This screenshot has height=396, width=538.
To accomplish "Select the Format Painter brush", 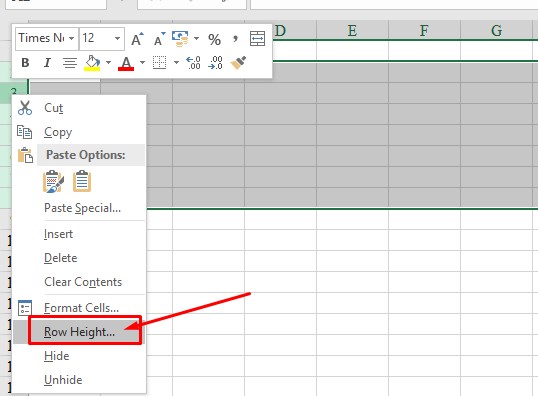I will click(x=238, y=63).
